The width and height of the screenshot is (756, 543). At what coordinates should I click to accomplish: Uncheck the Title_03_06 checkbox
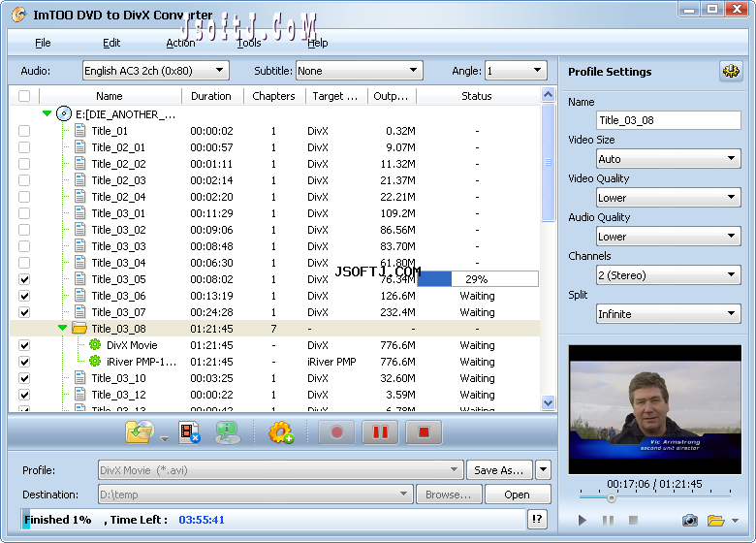click(24, 296)
